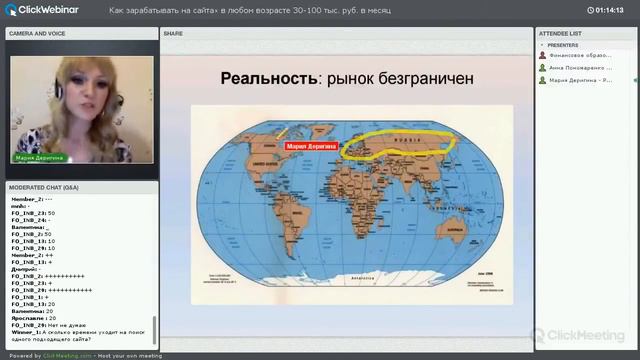This screenshot has height=360, width=640.
Task: Click chat message "Member_2: ++"
Action: [32, 255]
